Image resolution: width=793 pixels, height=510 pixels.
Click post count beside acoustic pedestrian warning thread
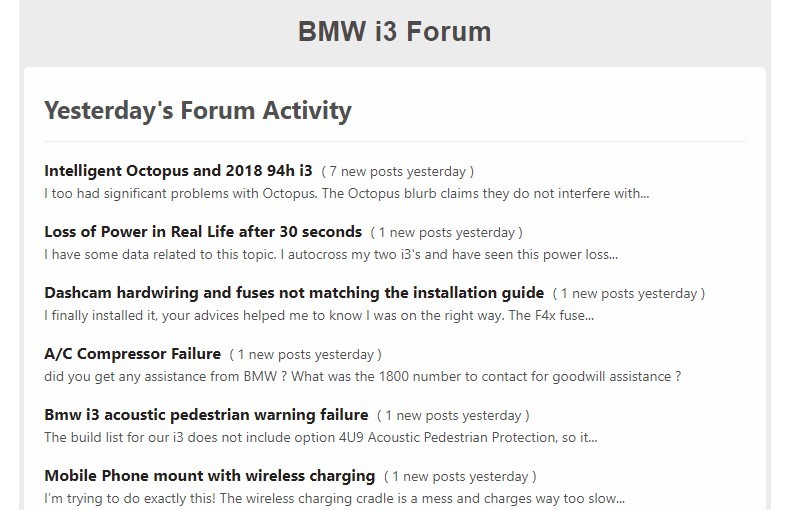tap(453, 416)
